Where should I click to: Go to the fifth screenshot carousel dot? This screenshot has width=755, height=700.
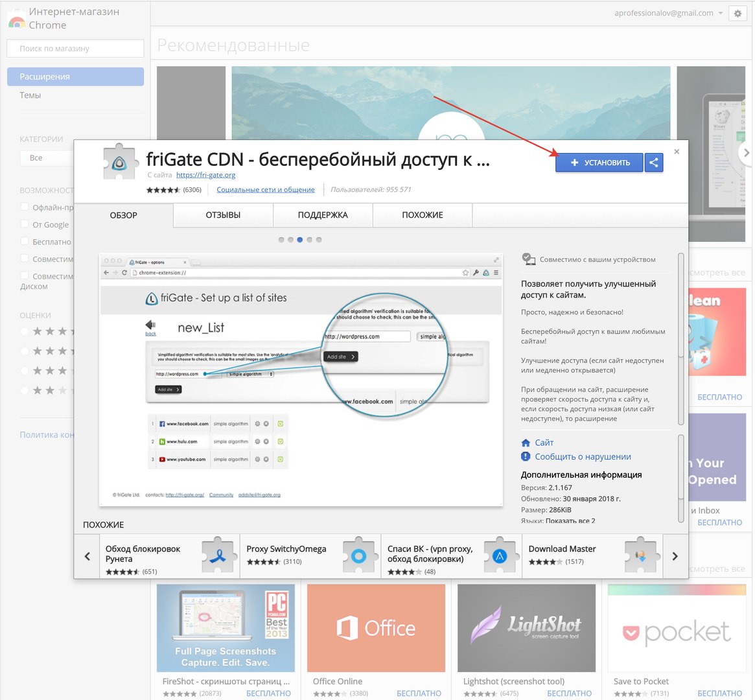click(319, 240)
